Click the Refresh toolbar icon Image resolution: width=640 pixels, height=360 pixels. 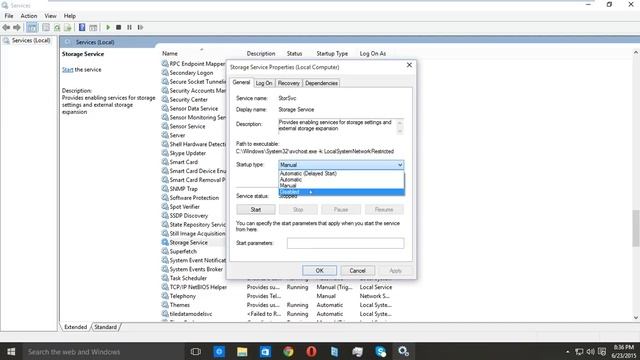[x=57, y=27]
